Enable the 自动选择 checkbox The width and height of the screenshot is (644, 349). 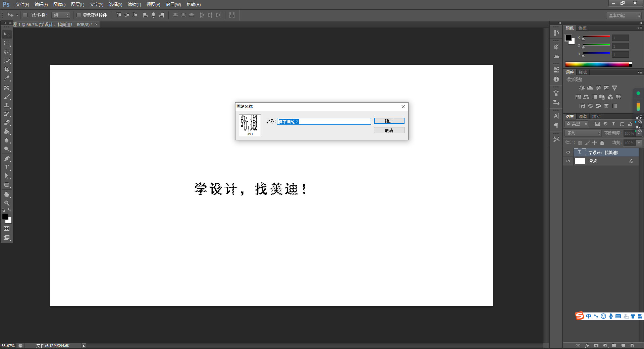pyautogui.click(x=25, y=15)
